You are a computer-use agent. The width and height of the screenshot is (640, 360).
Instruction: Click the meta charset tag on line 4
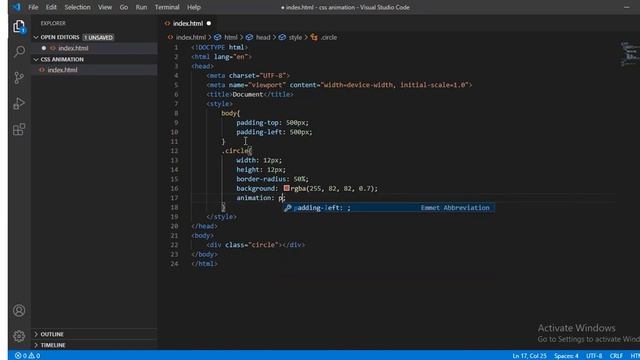pyautogui.click(x=248, y=76)
